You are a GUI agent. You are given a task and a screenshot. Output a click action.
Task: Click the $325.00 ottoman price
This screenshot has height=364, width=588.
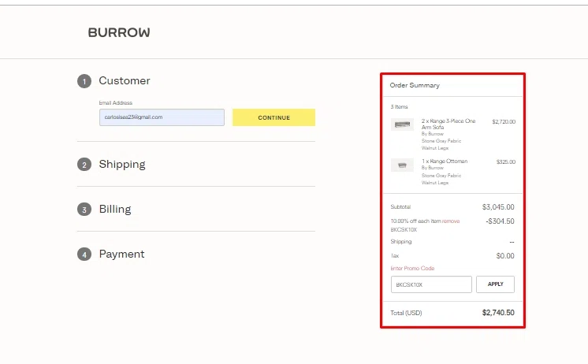click(x=506, y=162)
